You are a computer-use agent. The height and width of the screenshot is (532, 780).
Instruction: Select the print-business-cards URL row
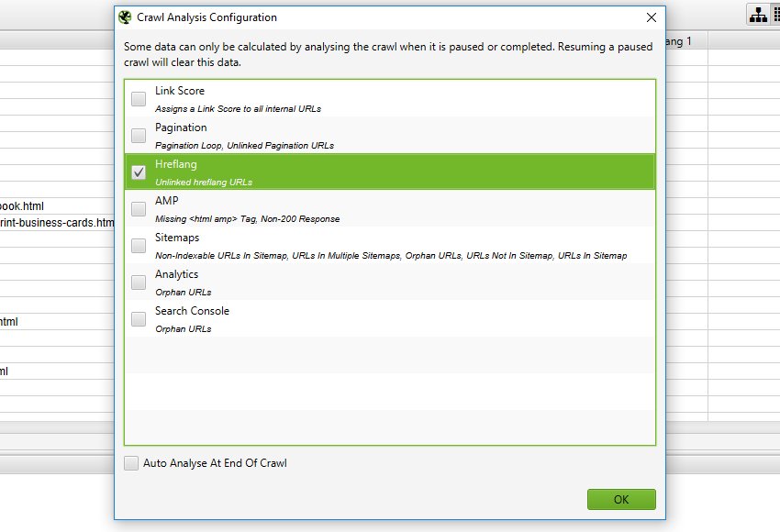pos(57,223)
